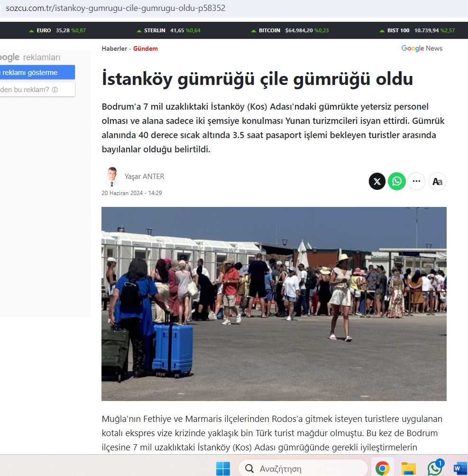Share article via WhatsApp icon

pos(397,181)
